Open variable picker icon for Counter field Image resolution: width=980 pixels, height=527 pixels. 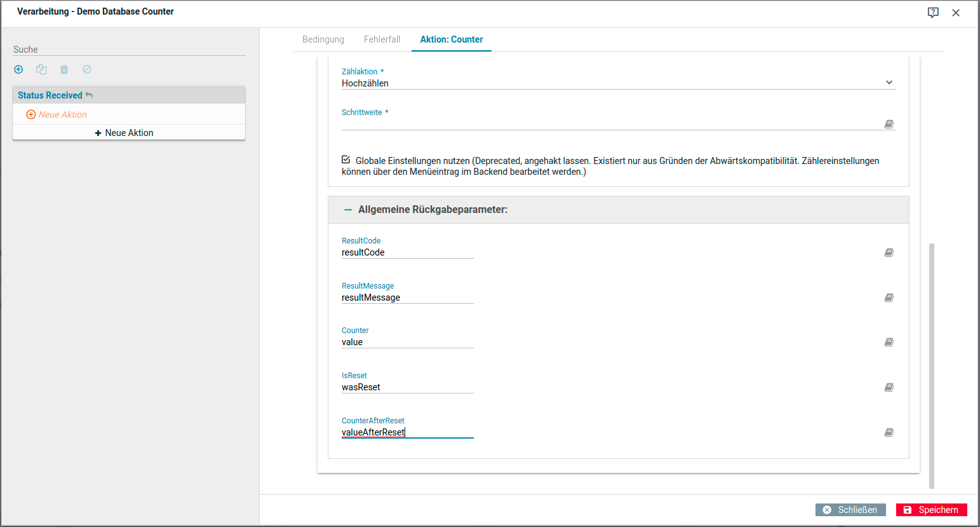(889, 342)
